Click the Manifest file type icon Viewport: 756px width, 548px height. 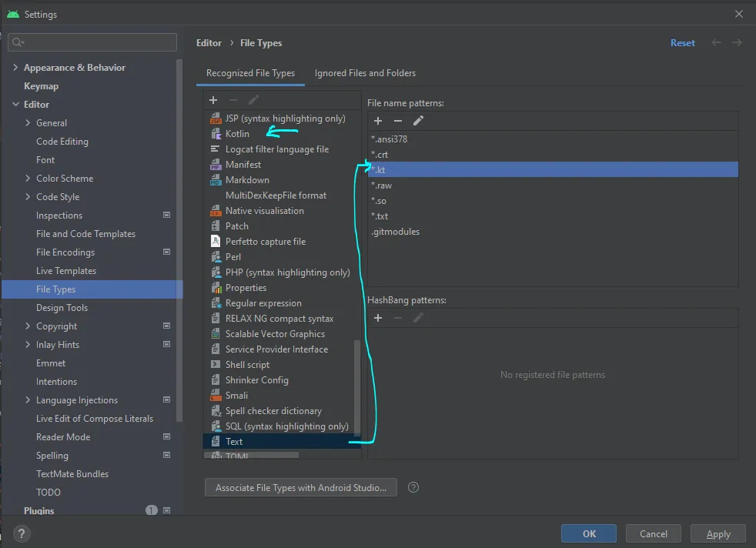tap(216, 165)
